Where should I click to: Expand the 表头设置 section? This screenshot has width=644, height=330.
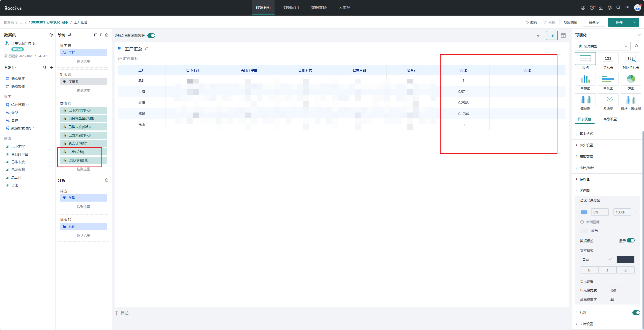607,145
